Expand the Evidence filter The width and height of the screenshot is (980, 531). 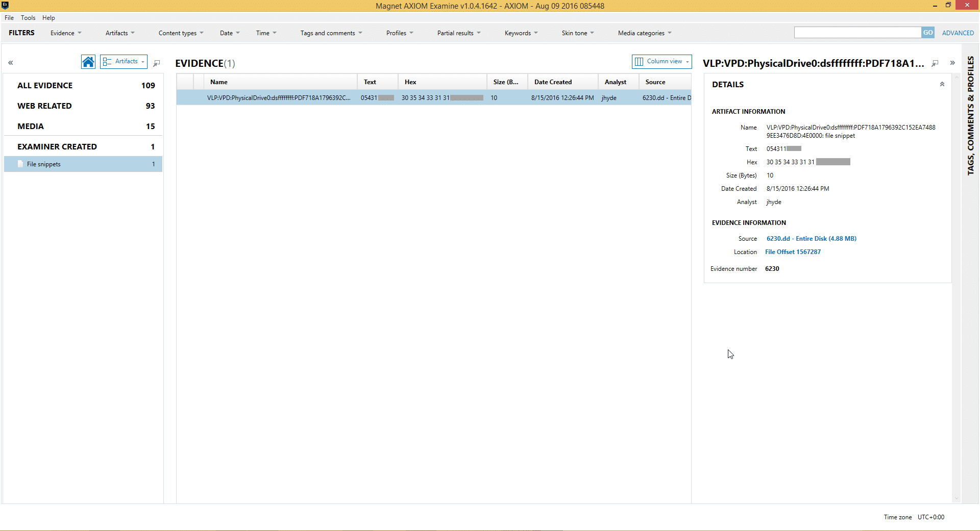coord(66,33)
